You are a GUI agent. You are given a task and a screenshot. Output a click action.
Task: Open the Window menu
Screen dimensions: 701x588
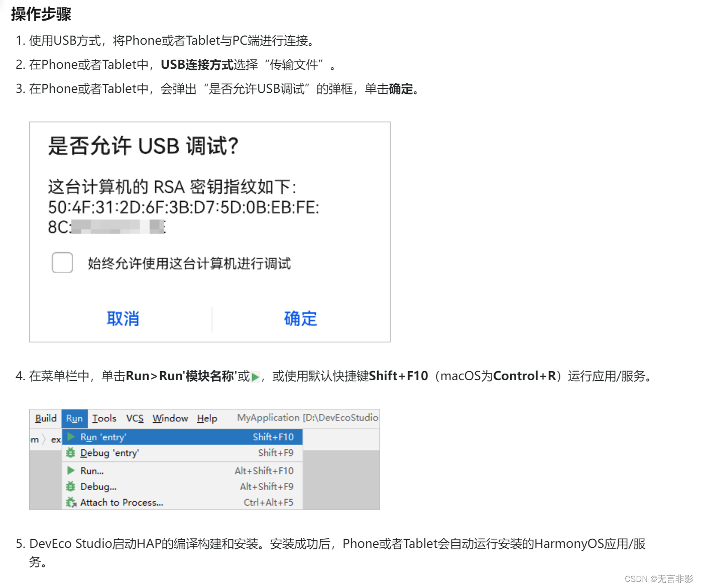coord(170,418)
